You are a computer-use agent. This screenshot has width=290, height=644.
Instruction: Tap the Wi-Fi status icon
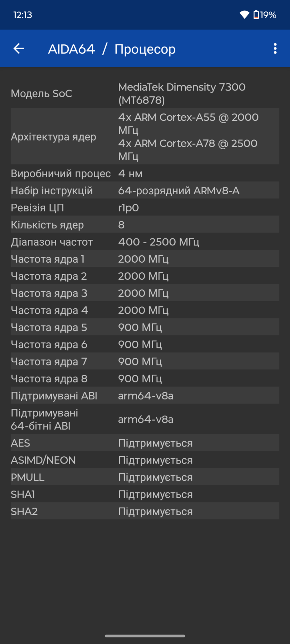tap(245, 15)
